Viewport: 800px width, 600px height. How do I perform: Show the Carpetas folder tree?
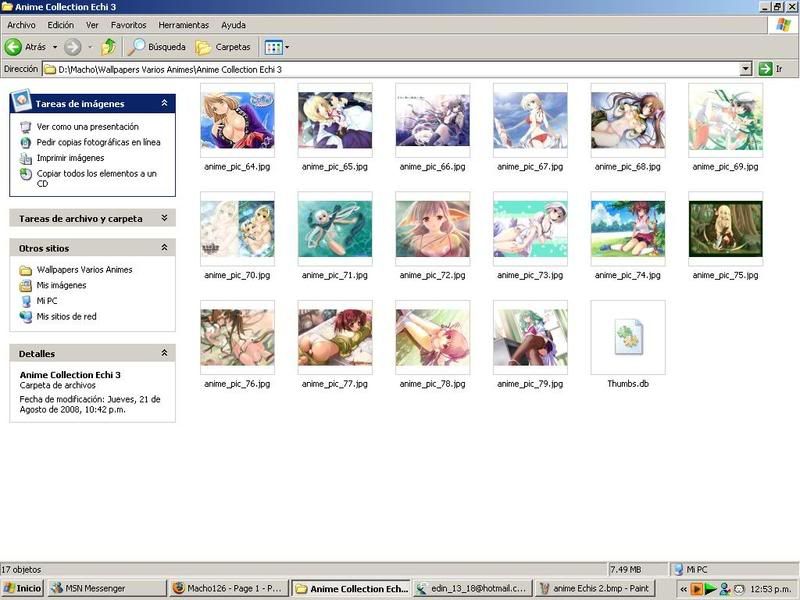(223, 47)
